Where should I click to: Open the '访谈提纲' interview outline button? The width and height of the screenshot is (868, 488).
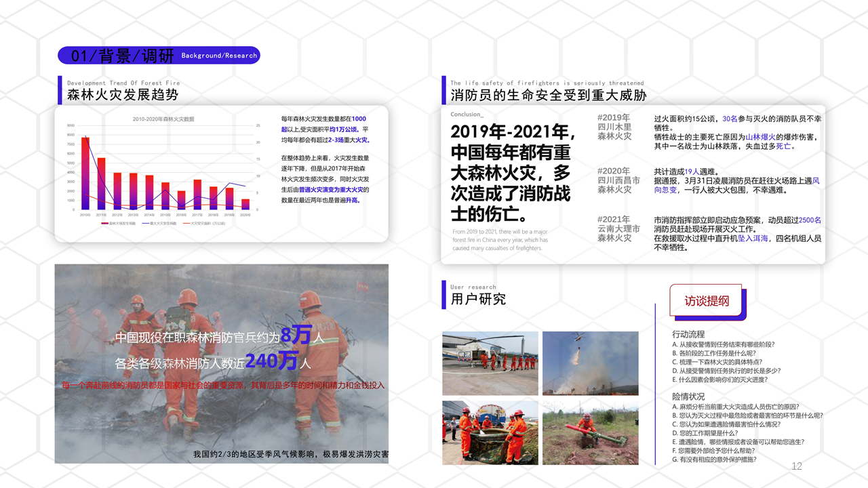(707, 300)
